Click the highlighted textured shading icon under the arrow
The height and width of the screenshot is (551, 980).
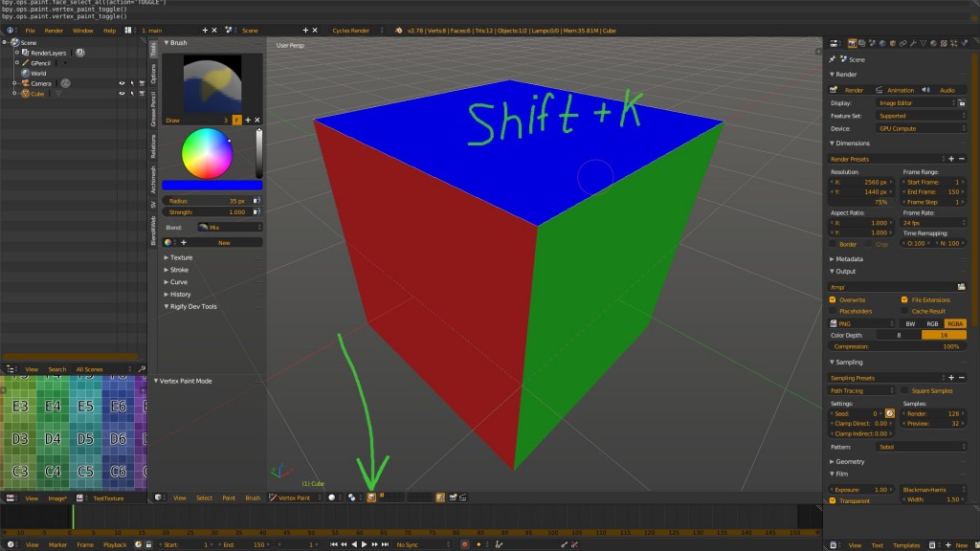(x=371, y=496)
